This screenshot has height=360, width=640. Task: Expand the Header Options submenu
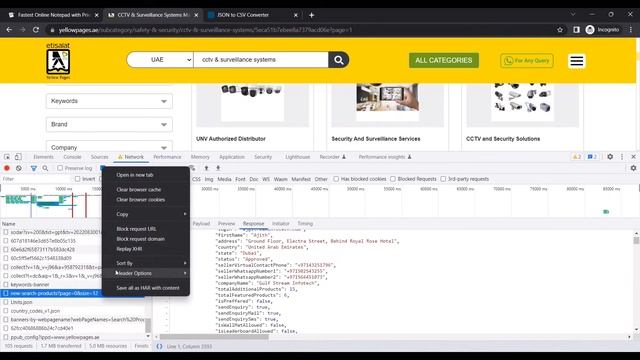click(x=146, y=273)
